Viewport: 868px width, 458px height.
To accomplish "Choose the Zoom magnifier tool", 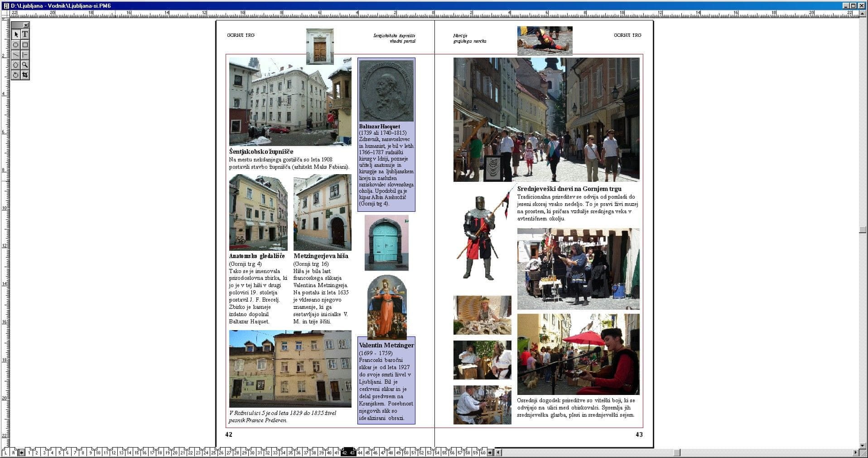I will pyautogui.click(x=25, y=65).
